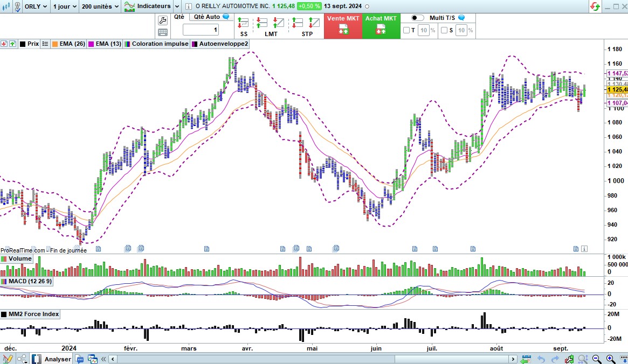Click the black Prix color swatch
The image size is (628, 364).
pos(23,44)
